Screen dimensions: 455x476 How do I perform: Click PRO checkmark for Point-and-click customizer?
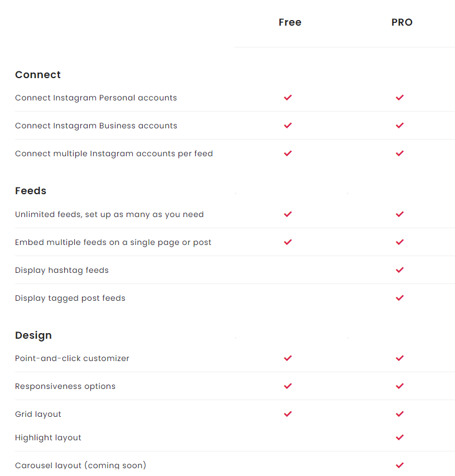click(400, 358)
